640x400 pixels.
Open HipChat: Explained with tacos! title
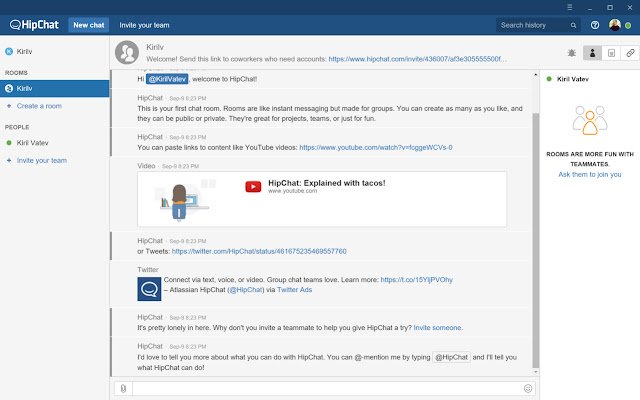pos(327,183)
